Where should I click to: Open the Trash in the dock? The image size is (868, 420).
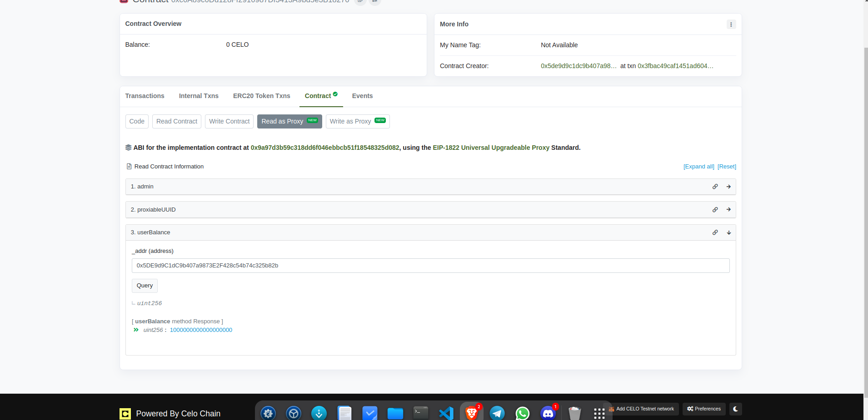(574, 413)
